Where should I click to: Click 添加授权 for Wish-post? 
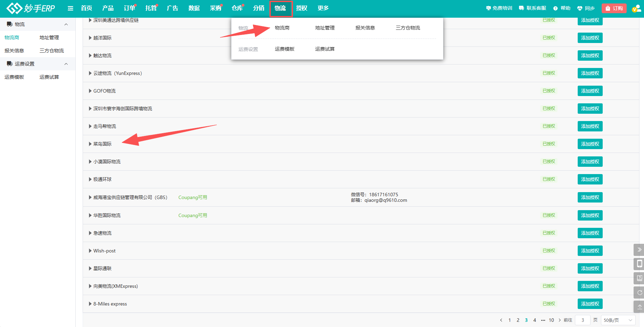(590, 251)
